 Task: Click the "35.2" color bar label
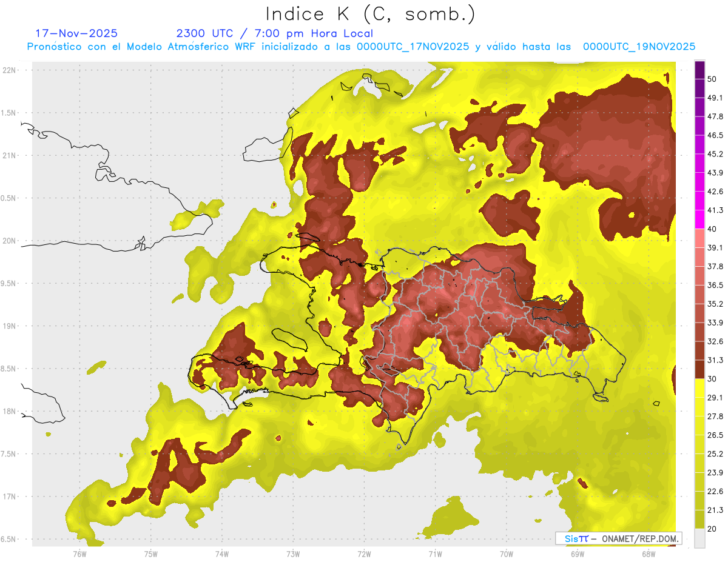[x=715, y=304]
